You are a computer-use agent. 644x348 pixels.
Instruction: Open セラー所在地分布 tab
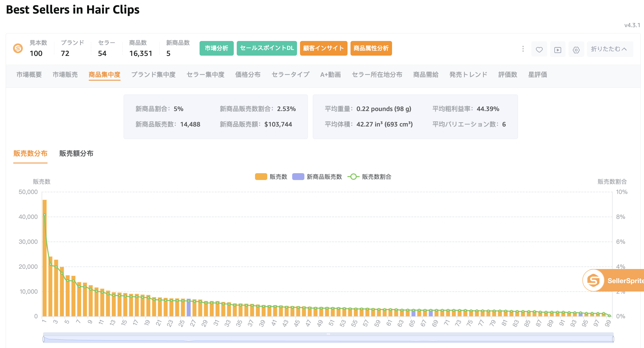[377, 75]
